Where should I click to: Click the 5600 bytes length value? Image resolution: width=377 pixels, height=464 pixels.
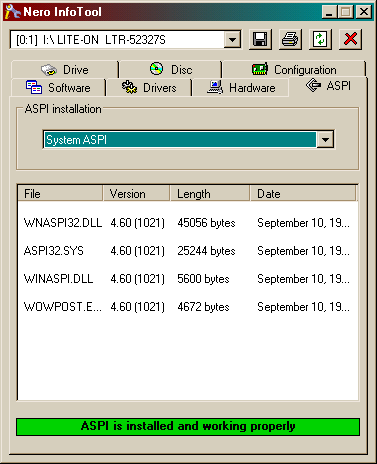pyautogui.click(x=203, y=279)
